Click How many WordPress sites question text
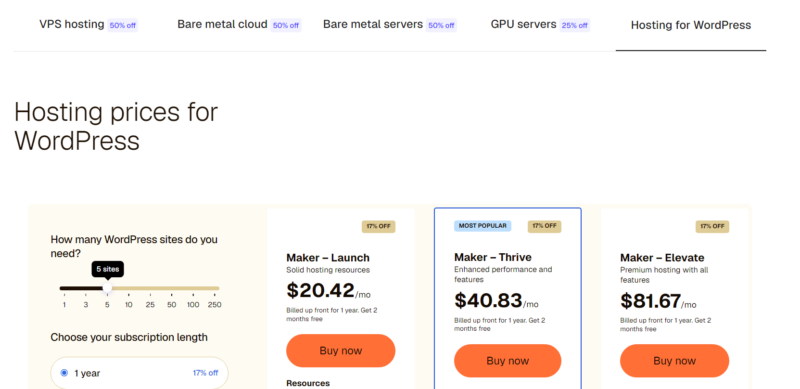 click(x=134, y=246)
